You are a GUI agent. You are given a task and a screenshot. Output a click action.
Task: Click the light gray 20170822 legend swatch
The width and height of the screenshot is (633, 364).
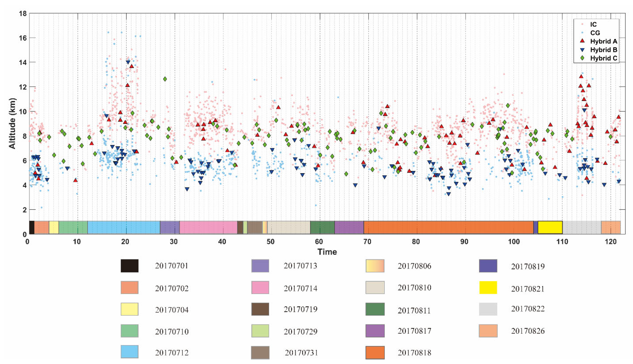(488, 309)
